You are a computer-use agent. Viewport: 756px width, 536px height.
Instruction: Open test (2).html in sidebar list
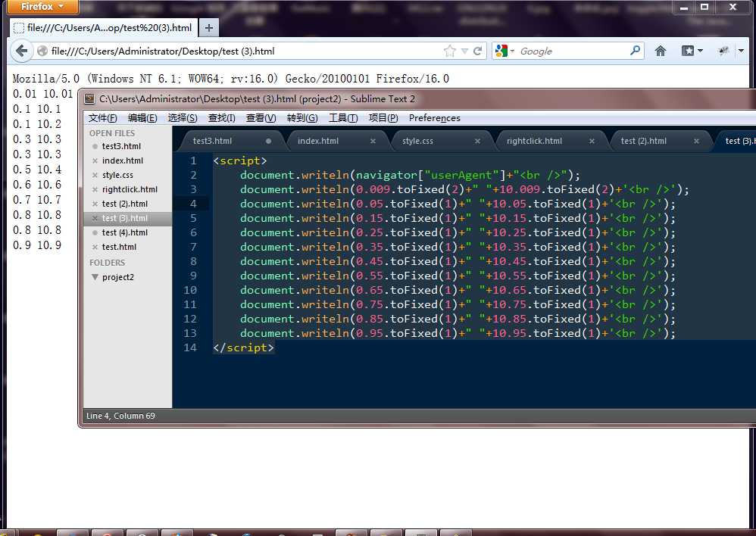pyautogui.click(x=125, y=204)
